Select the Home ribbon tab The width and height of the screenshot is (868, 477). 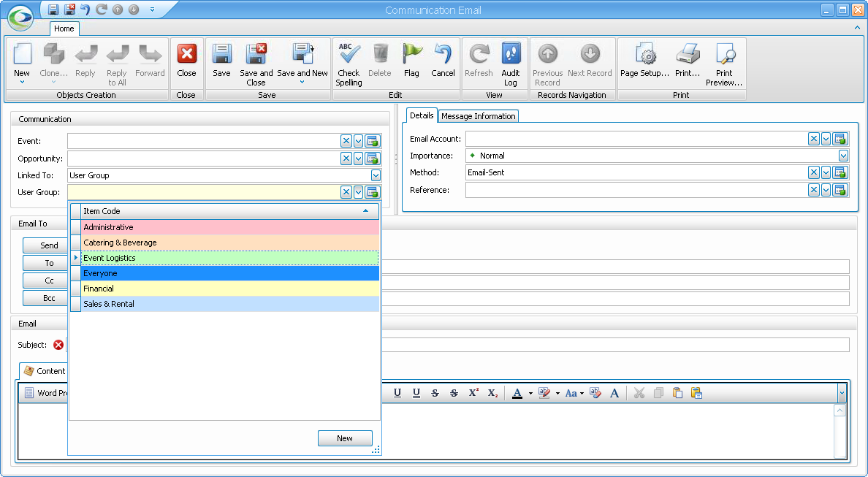tap(64, 28)
